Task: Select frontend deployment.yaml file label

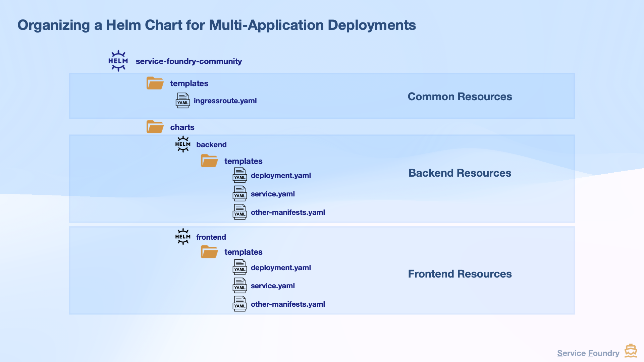Action: 281,268
